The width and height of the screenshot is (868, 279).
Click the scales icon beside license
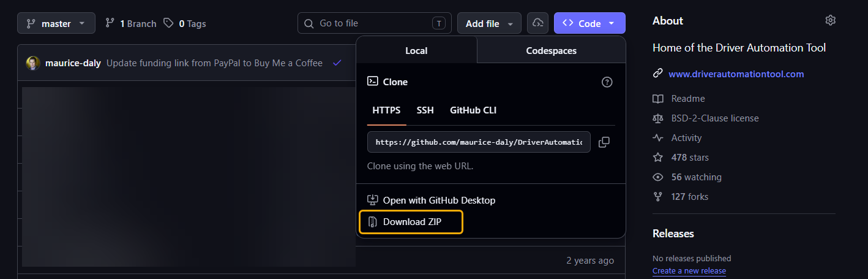click(658, 118)
